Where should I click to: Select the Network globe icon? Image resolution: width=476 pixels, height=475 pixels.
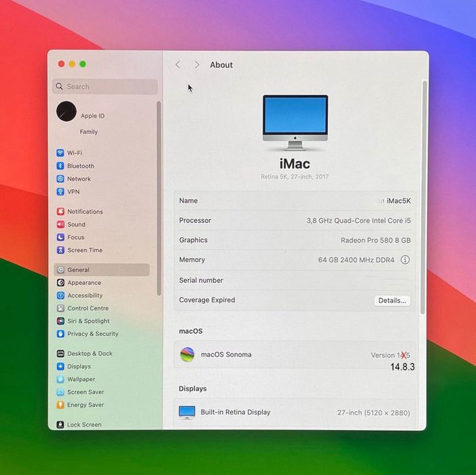pos(60,179)
